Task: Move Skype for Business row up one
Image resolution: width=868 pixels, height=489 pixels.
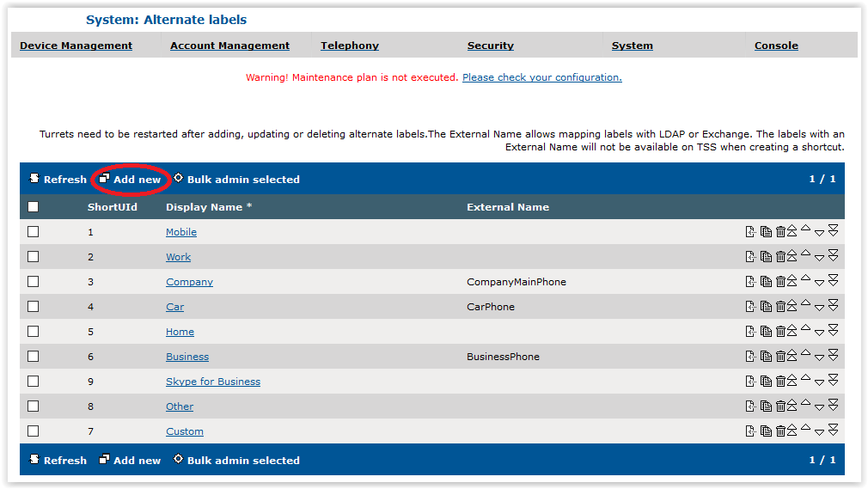Action: tap(806, 377)
